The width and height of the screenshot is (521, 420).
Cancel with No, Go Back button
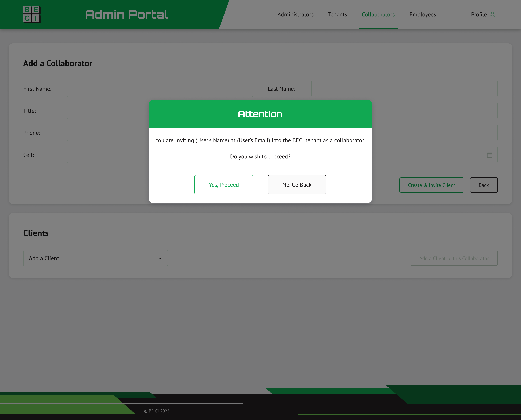click(x=297, y=185)
